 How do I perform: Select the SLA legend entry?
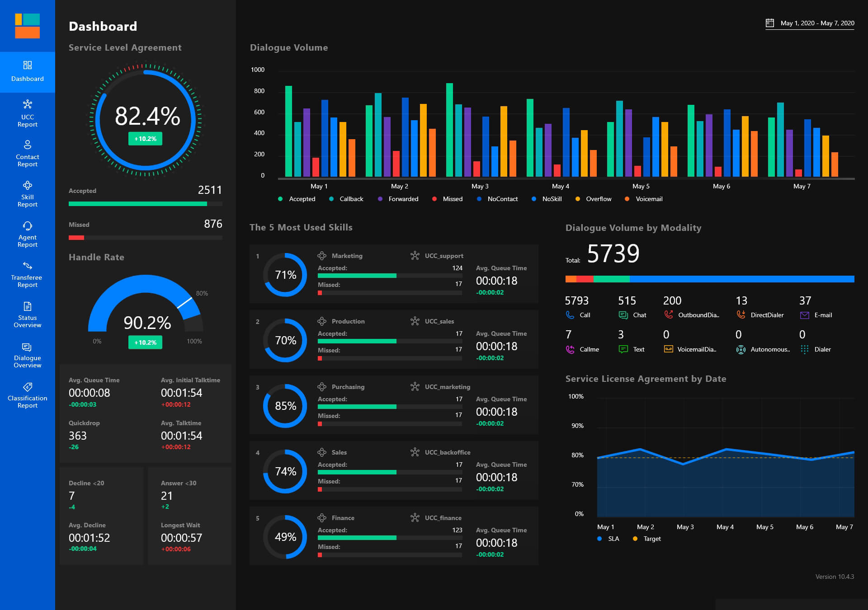coord(608,538)
